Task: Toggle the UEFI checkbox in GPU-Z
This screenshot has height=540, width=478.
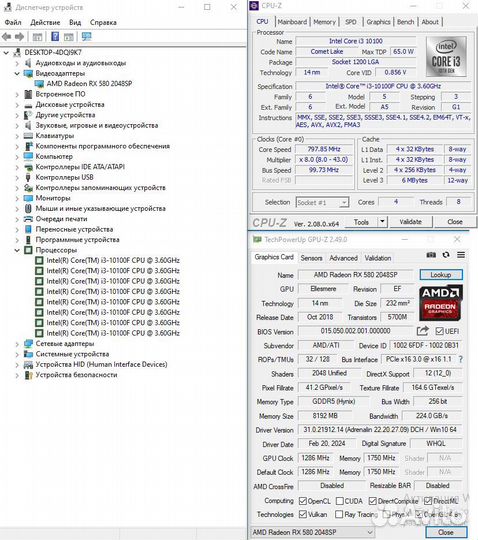Action: [x=439, y=331]
